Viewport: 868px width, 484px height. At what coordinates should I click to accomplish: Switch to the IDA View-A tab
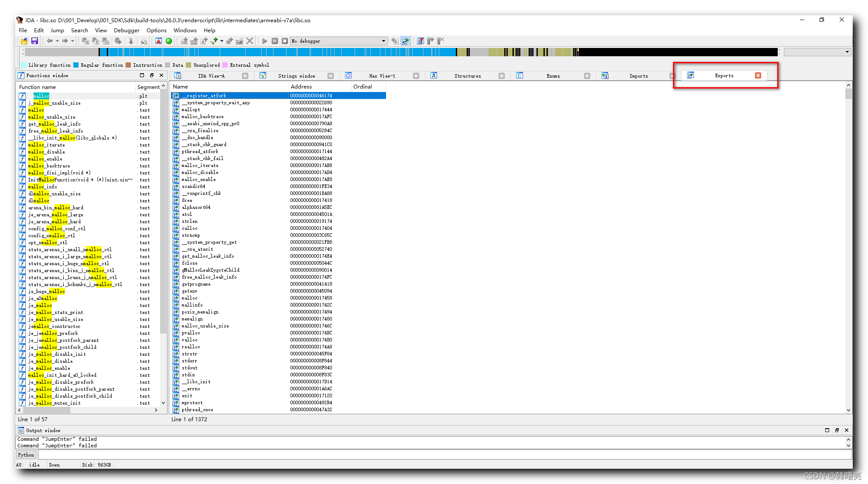211,76
